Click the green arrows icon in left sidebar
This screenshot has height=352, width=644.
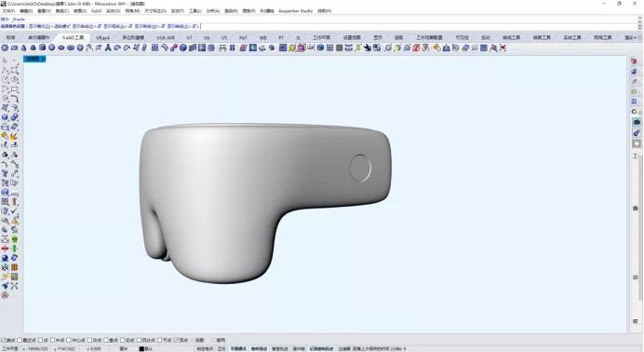[14, 249]
